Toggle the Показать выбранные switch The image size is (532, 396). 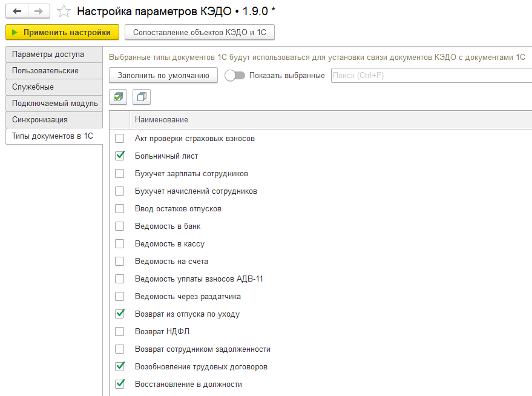234,76
